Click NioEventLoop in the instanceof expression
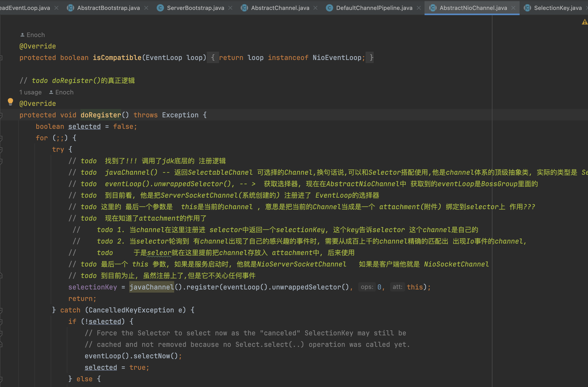Screen dimensions: 588x387 pyautogui.click(x=337, y=58)
